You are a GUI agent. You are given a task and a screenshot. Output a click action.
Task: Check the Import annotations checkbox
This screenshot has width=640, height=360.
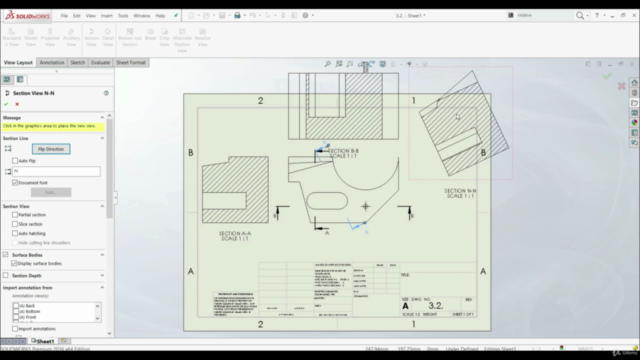pos(15,329)
